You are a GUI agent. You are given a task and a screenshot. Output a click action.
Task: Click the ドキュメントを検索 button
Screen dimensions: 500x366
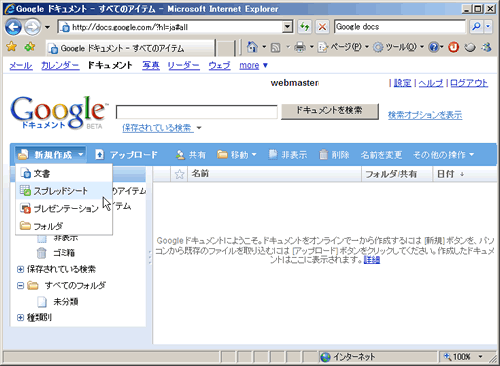pos(330,111)
